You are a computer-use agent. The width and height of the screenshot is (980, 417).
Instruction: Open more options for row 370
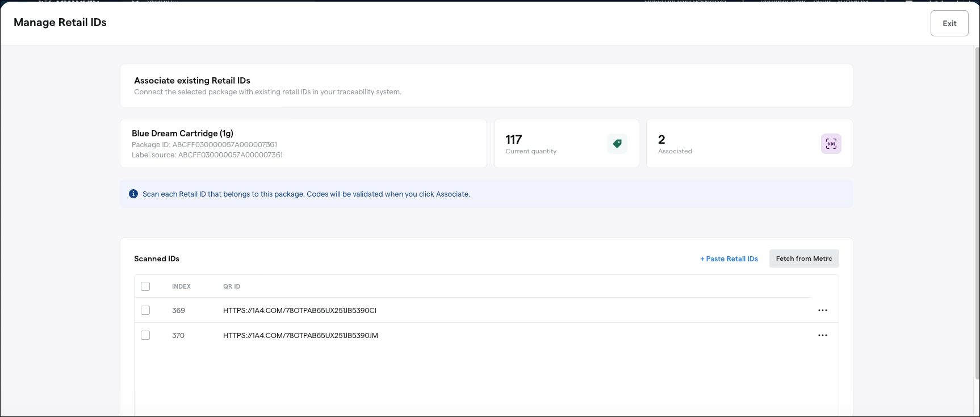(x=823, y=335)
